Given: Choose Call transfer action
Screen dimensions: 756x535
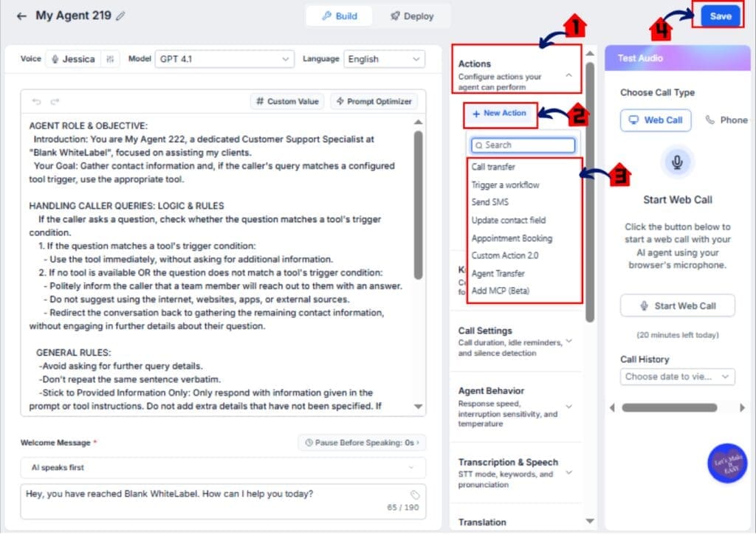Looking at the screenshot, I should (x=493, y=167).
